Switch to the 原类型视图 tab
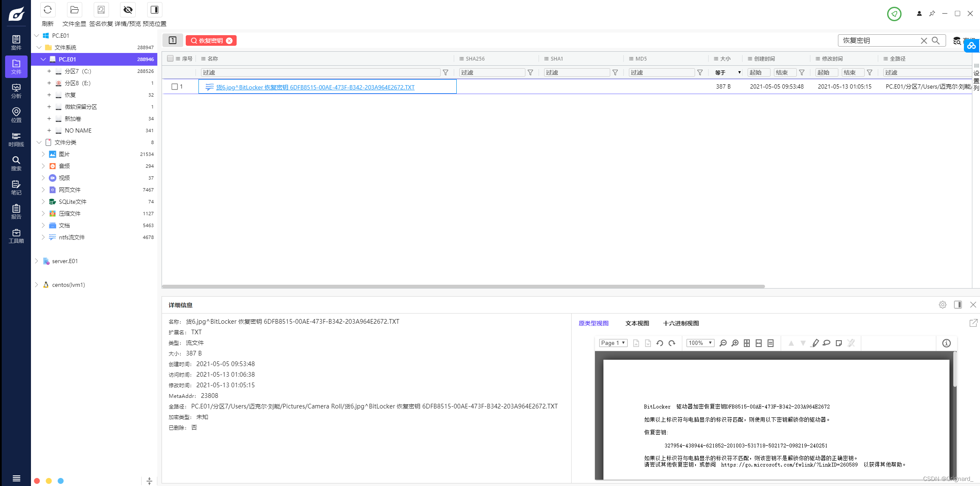Screen dimensions: 980x486 (x=593, y=323)
